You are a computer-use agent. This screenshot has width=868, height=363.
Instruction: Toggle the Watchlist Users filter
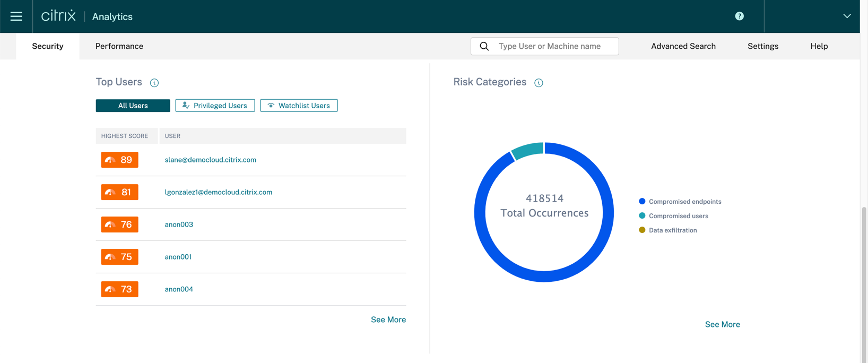pos(299,106)
